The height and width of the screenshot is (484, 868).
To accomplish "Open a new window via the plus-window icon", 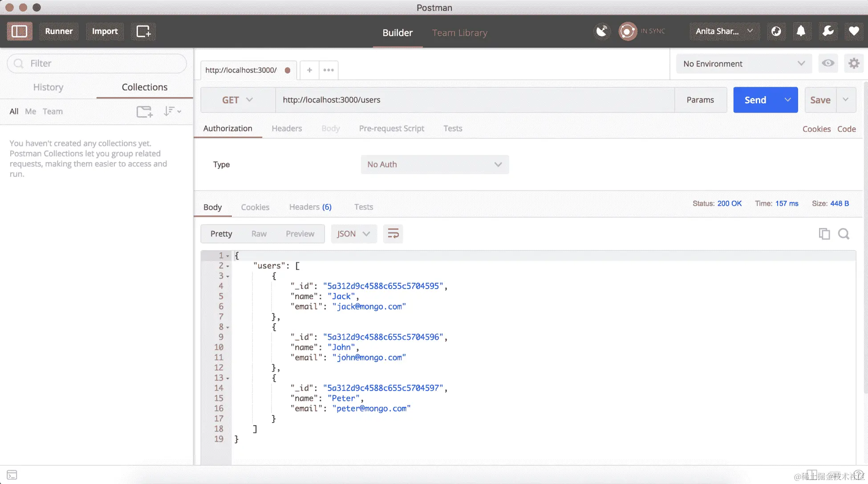I will (143, 31).
